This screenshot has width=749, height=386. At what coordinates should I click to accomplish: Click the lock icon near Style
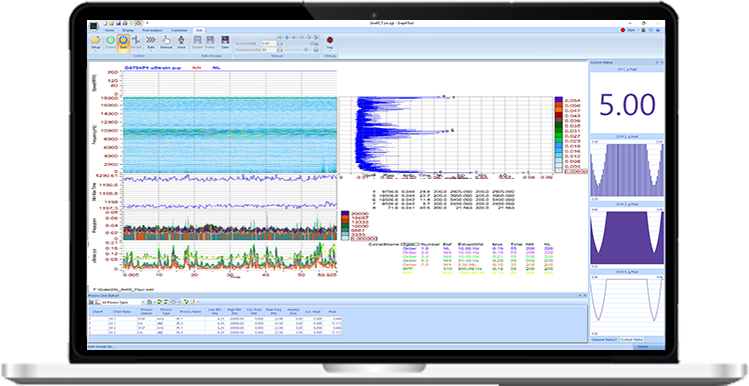643,30
